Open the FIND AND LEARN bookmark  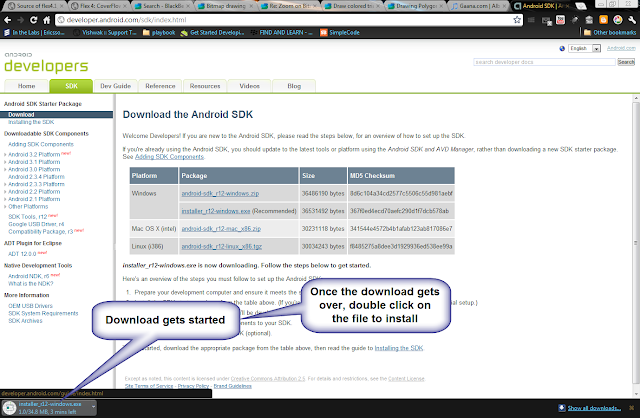tap(282, 32)
